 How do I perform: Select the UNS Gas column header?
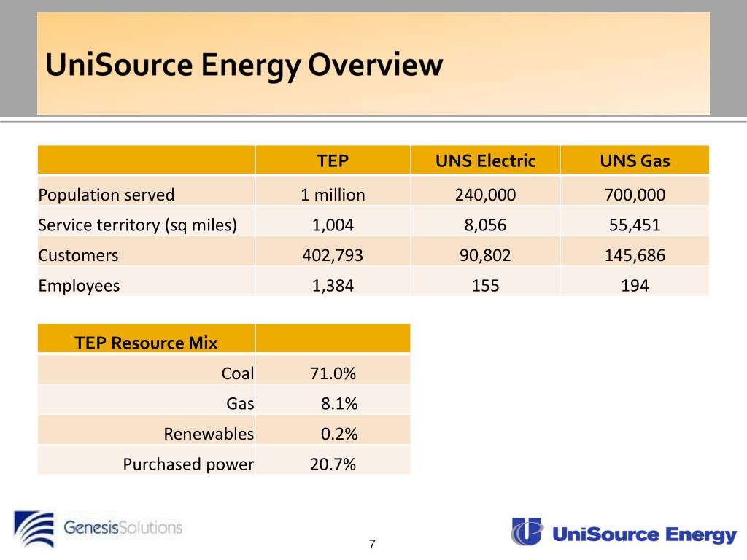[x=635, y=160]
